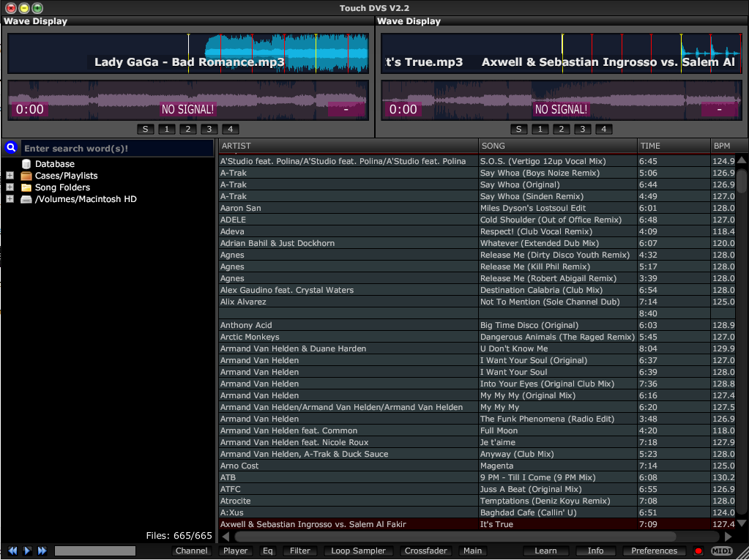Click the red record indicator icon
This screenshot has width=749, height=560.
(x=698, y=550)
